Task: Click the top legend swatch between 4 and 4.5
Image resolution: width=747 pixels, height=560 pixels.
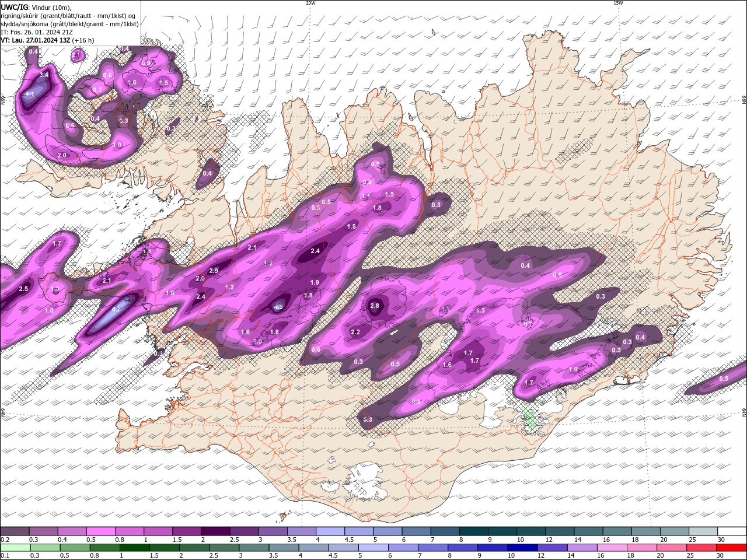Action: coord(330,531)
